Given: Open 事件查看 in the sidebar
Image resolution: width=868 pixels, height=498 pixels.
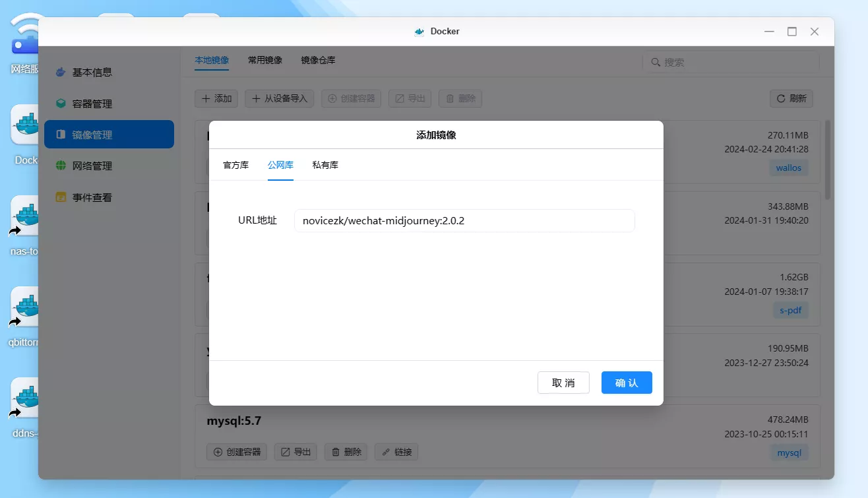Looking at the screenshot, I should click(109, 197).
